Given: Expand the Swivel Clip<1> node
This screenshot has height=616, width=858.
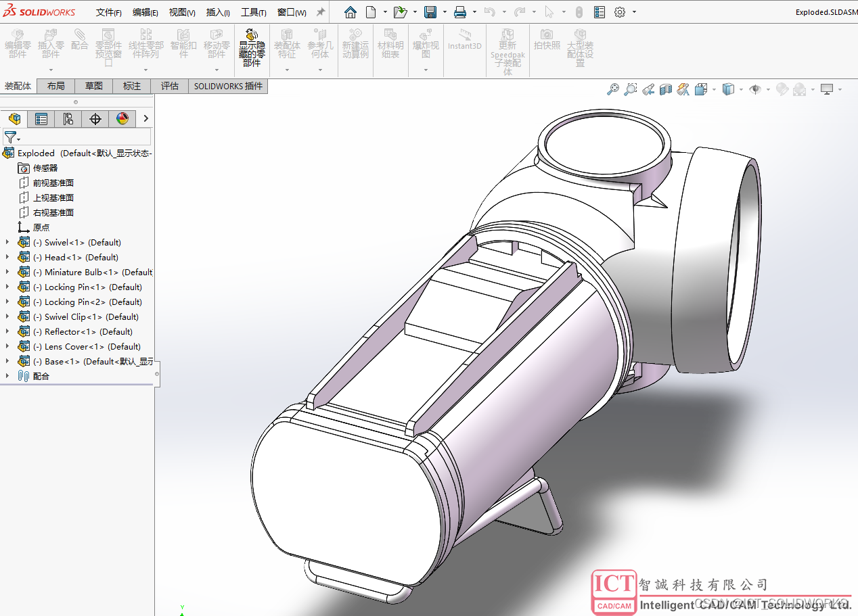Looking at the screenshot, I should click(7, 316).
